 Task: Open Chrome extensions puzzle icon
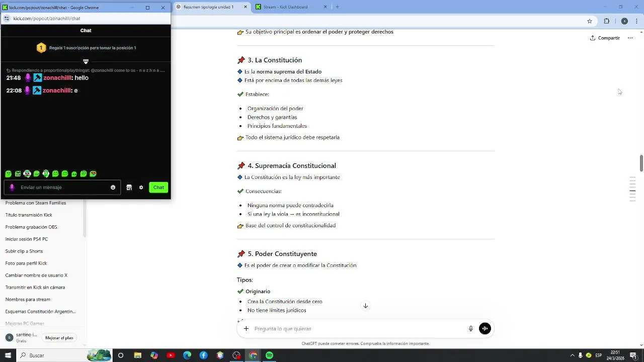[x=606, y=21]
